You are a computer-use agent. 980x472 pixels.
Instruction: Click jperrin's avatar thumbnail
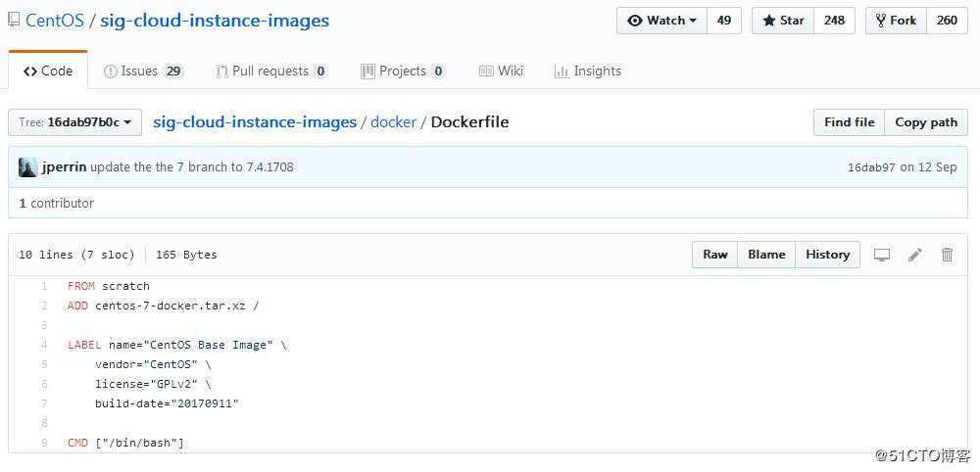click(27, 167)
